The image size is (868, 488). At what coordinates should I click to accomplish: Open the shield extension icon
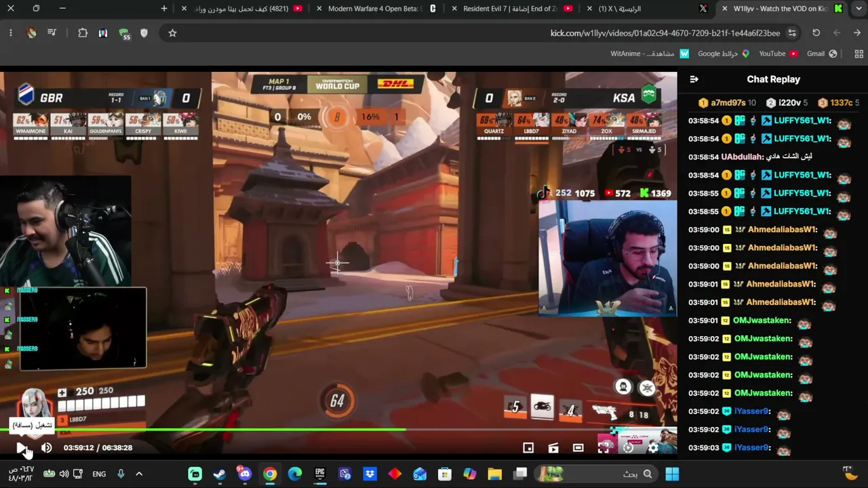point(144,33)
